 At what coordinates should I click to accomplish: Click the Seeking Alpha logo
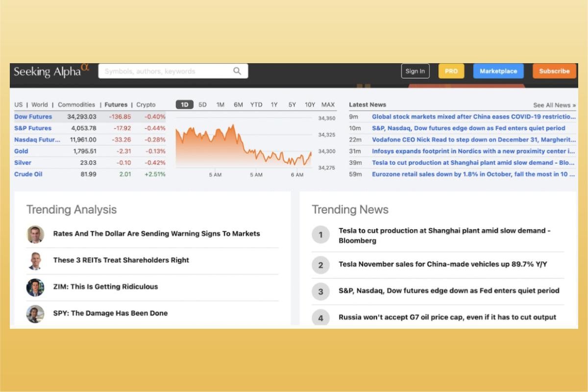[x=51, y=71]
